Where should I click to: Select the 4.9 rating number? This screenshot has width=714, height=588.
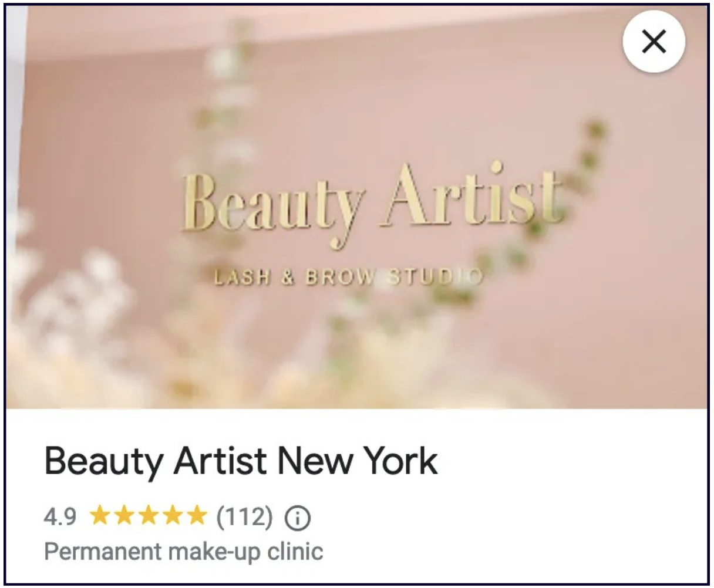60,518
